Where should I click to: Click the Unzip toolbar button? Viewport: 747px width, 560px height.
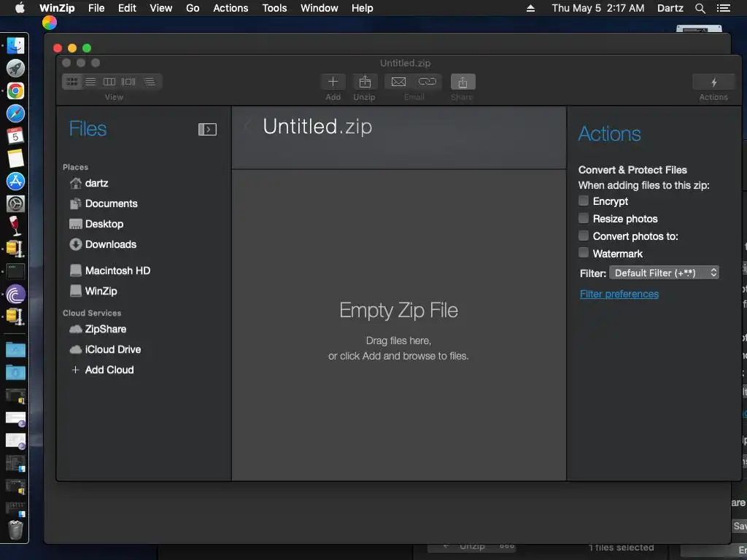click(x=365, y=82)
